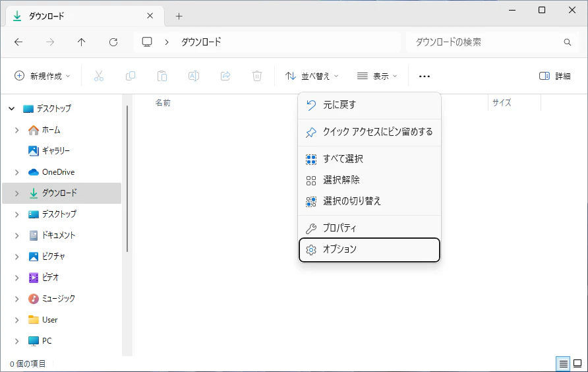Click the Delete trash can icon
Viewport: 588px width, 372px height.
coord(257,77)
